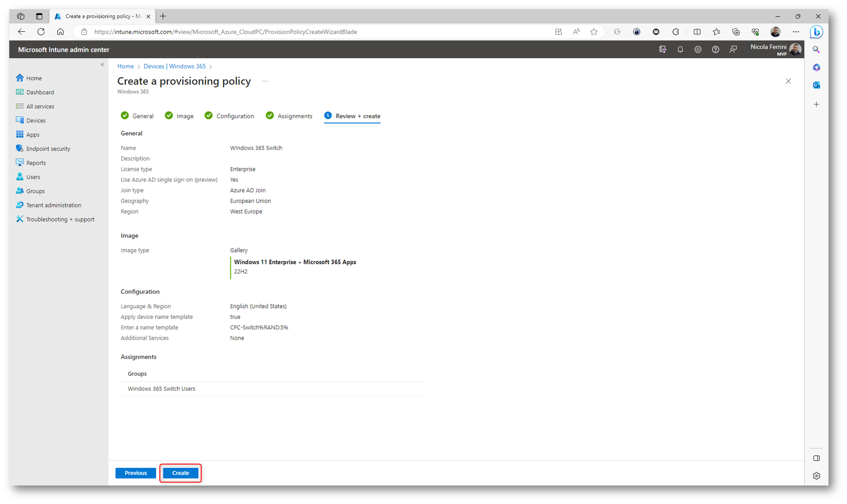Open Devices | Windows 365 breadcrumb
Viewport: 847px width, 504px height.
click(175, 66)
